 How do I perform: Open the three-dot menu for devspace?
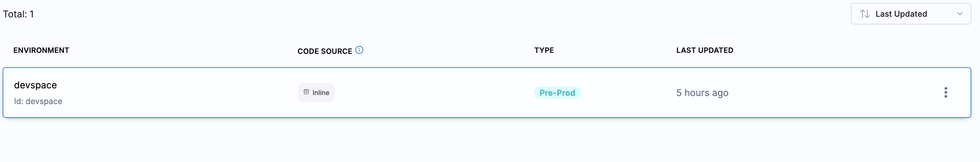(945, 92)
